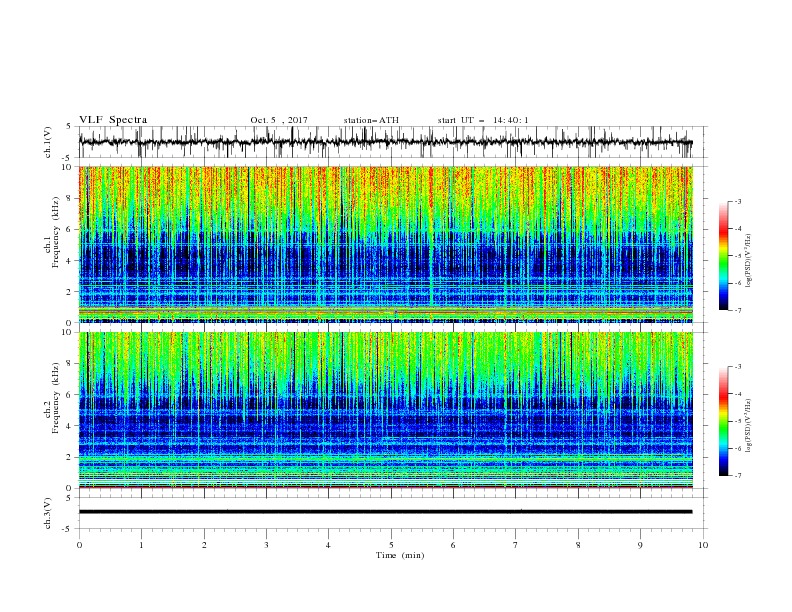This screenshot has height=612, width=792.
Task: Click the "8" kHz tick of ch.2 spectrogram
Action: (70, 364)
